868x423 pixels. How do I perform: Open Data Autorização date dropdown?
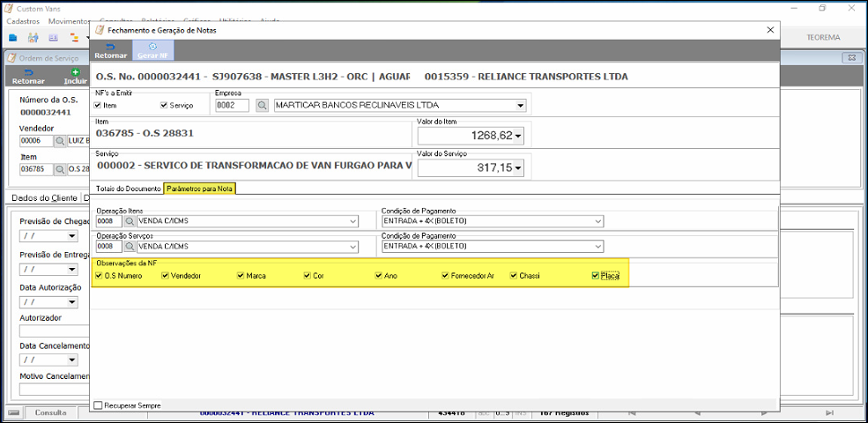(72, 302)
